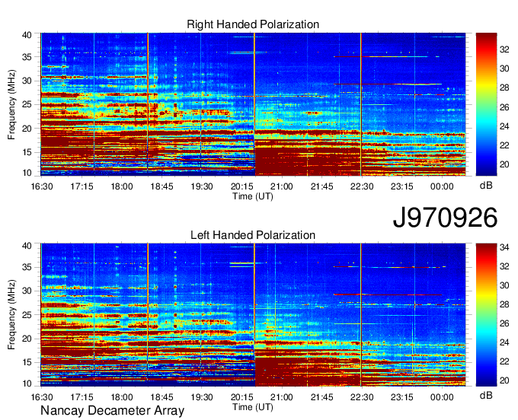This screenshot has height=420, width=518.
Task: Click the 23:15 tick under Right Handed plot
Action: click(401, 186)
